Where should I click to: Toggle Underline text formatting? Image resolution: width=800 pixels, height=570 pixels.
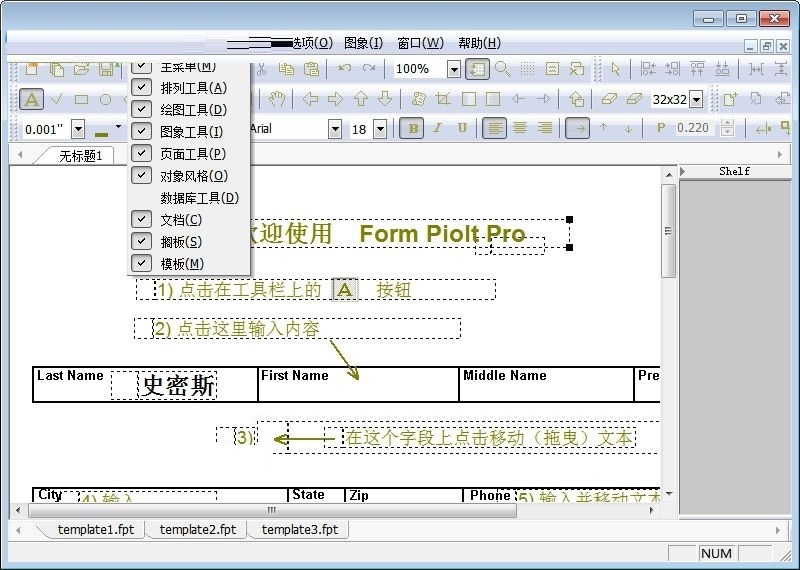[x=462, y=129]
